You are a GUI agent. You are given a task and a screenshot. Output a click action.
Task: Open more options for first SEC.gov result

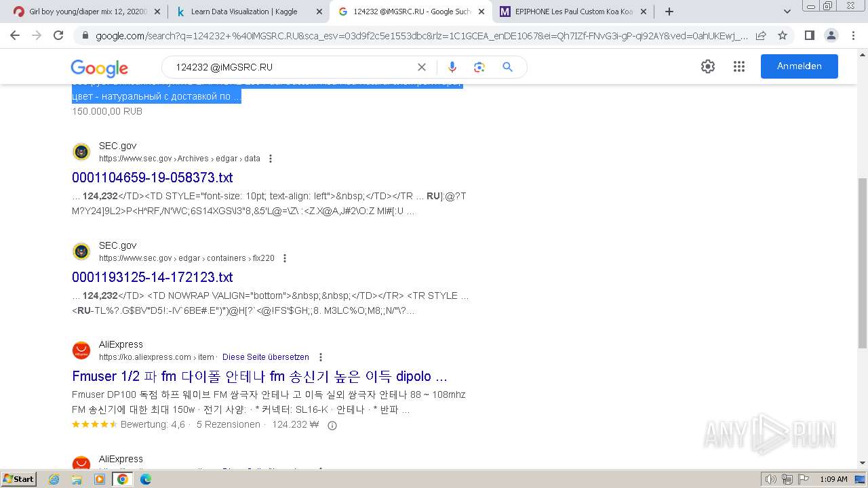(x=271, y=159)
